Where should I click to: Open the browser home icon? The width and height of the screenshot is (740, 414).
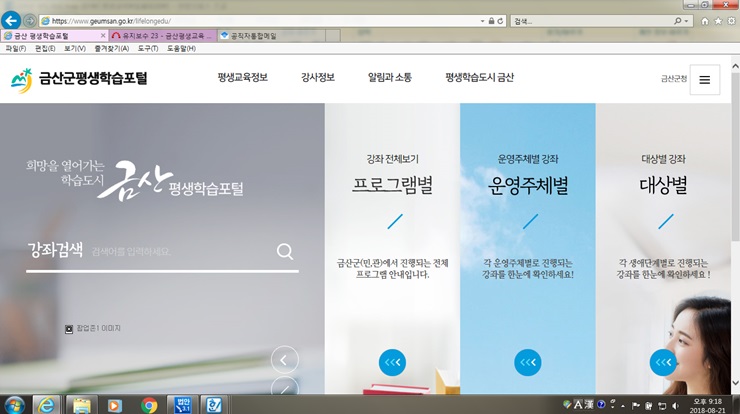706,20
